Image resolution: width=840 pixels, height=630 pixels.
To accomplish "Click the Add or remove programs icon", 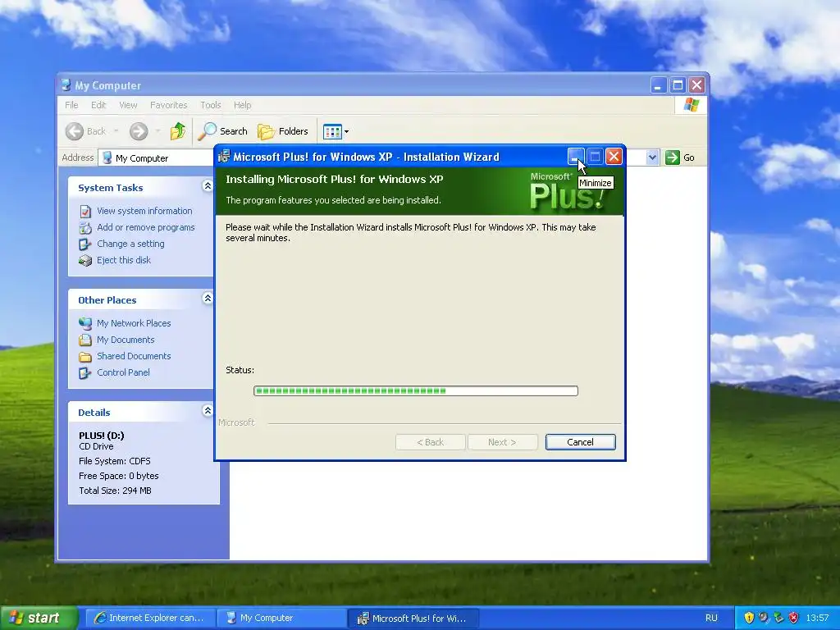I will [x=85, y=228].
